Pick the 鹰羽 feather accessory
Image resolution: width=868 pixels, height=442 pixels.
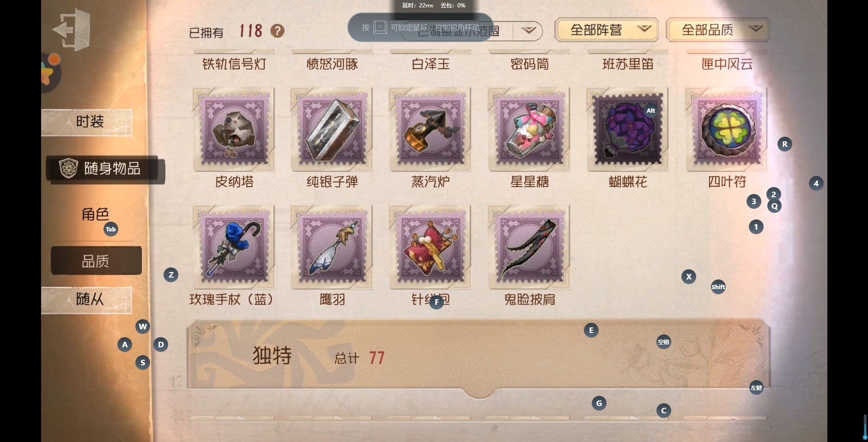point(332,247)
